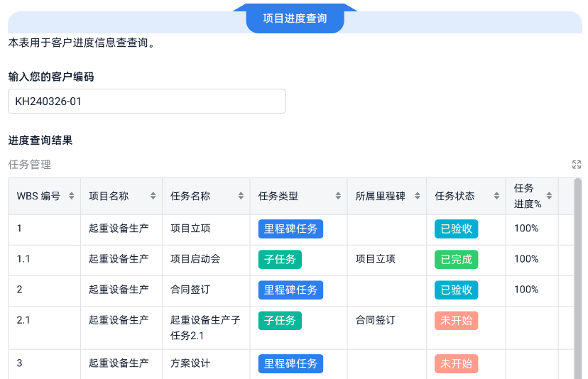Sort by 任务状态 column arrows

(496, 196)
